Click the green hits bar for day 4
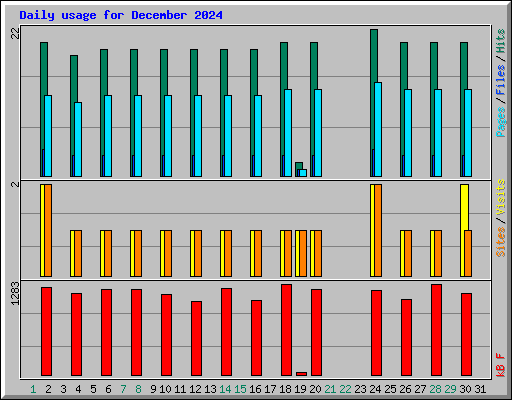Image resolution: width=512 pixels, height=400 pixels. click(74, 78)
